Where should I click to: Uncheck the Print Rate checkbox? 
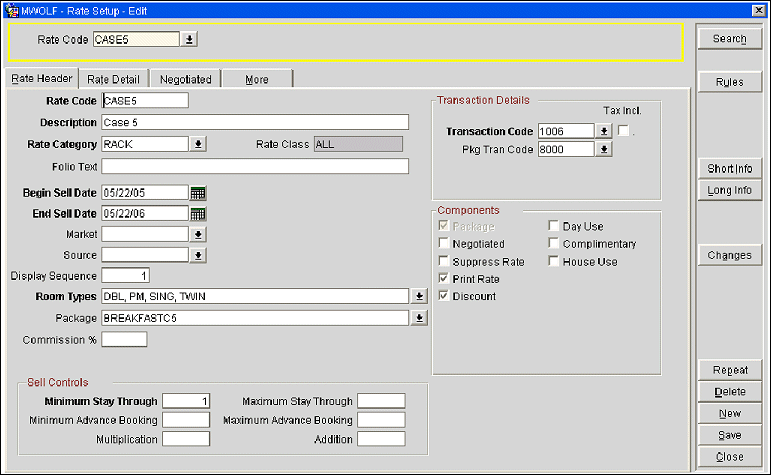444,279
